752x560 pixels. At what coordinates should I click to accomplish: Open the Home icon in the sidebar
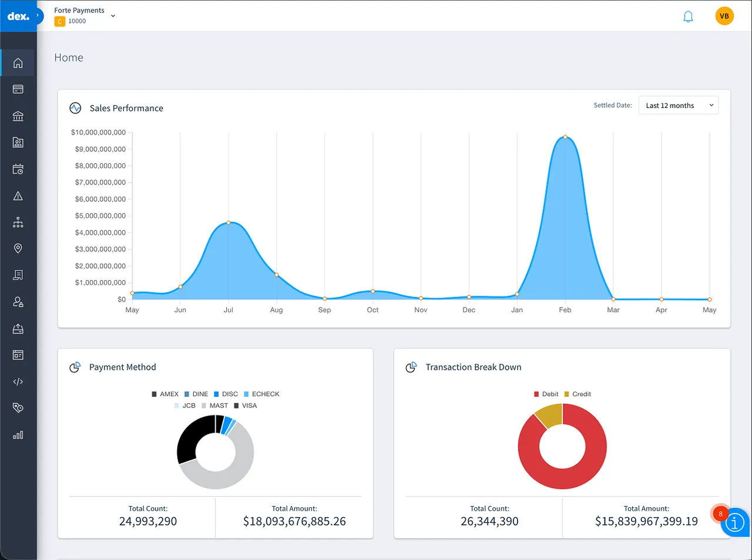18,63
